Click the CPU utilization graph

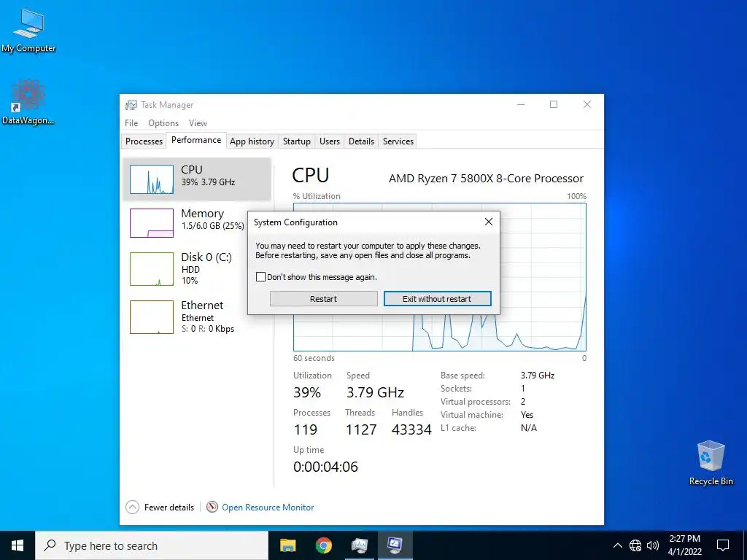pos(439,277)
